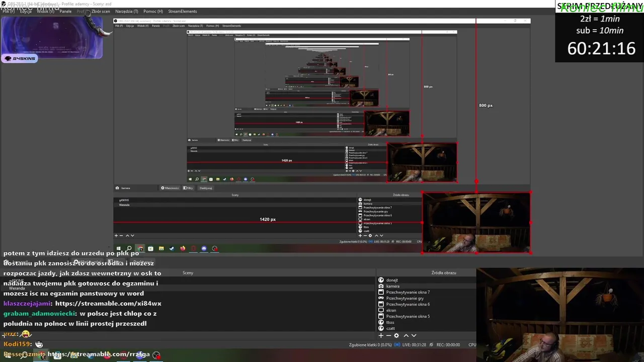The image size is (644, 362).
Task: Click sources gear icon in the largest nested preview
Action: [x=370, y=235]
